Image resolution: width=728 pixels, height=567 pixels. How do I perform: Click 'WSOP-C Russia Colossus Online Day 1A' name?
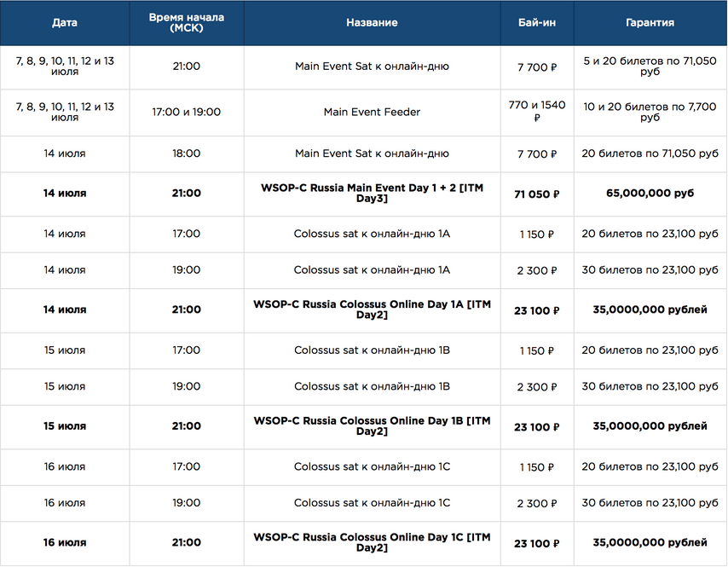(372, 310)
